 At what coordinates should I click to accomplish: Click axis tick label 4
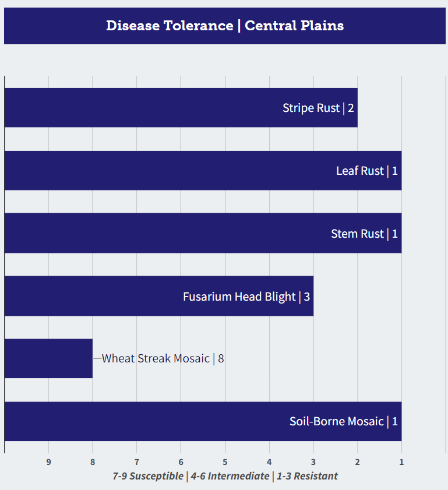(269, 462)
